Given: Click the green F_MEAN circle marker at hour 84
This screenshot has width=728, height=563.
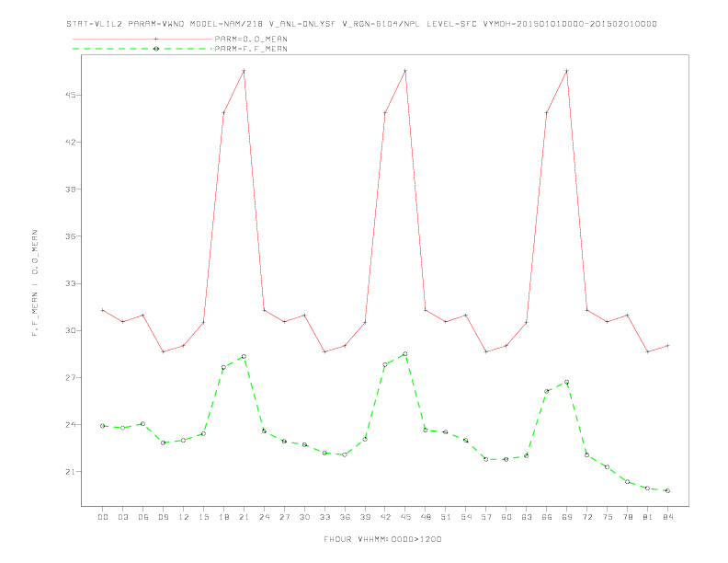Looking at the screenshot, I should pos(667,490).
